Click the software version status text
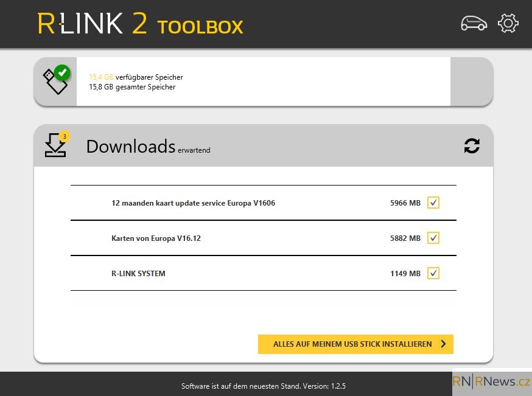Screen dimensions: 532x396 click(264, 386)
